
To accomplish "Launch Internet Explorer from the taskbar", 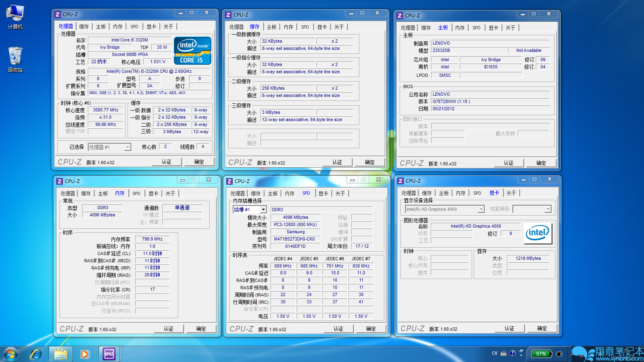I will [36, 354].
